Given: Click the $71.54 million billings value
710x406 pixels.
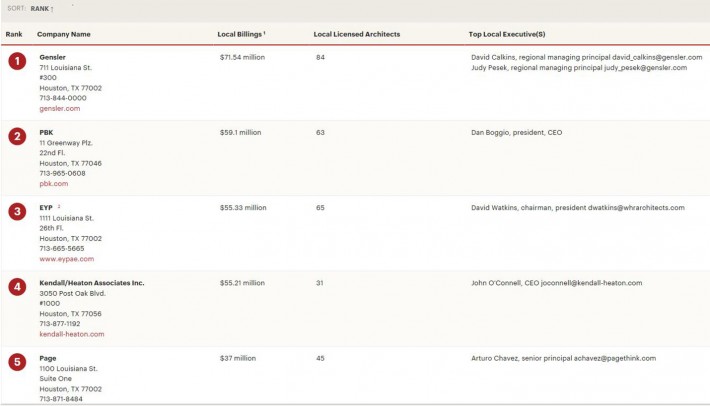Looking at the screenshot, I should (243, 57).
